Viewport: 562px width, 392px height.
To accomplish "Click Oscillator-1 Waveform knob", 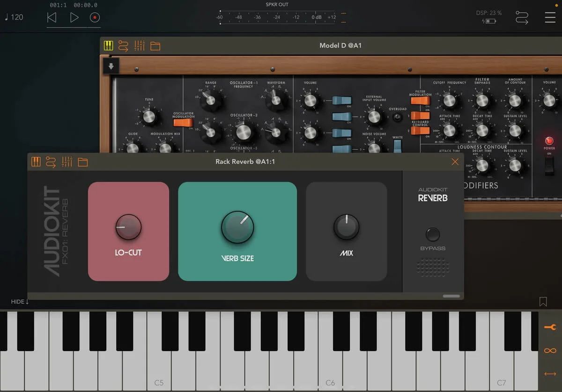I will coord(276,100).
